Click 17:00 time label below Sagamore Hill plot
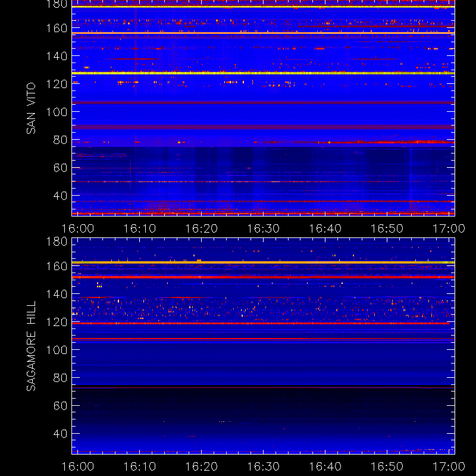The image size is (476, 476). (x=449, y=466)
